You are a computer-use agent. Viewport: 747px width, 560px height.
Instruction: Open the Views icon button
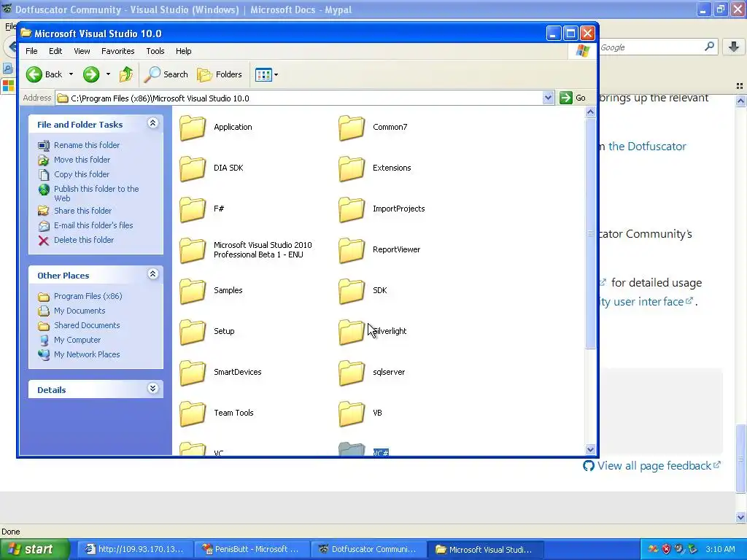click(x=263, y=74)
